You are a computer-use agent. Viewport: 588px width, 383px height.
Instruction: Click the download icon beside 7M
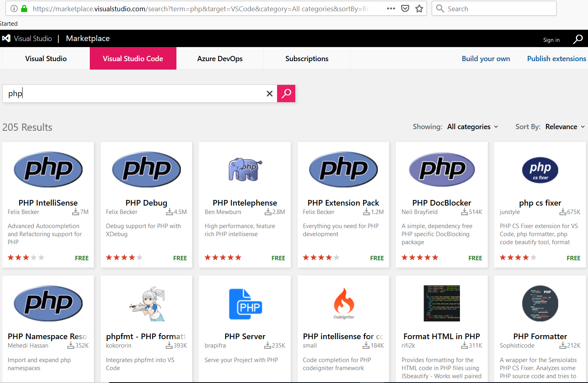[76, 212]
